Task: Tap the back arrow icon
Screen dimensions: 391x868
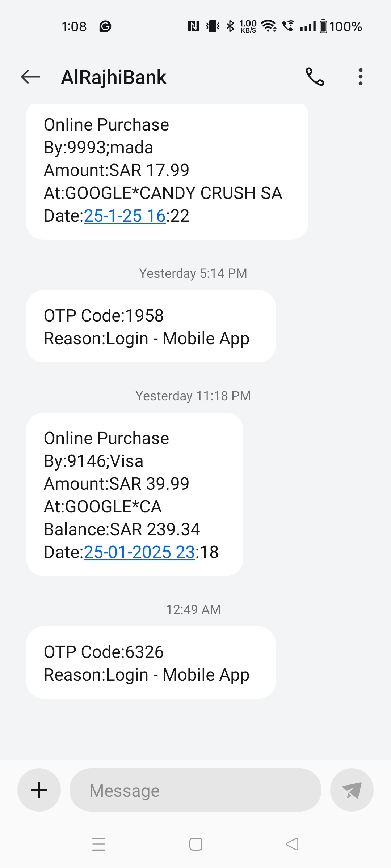Action: [30, 77]
